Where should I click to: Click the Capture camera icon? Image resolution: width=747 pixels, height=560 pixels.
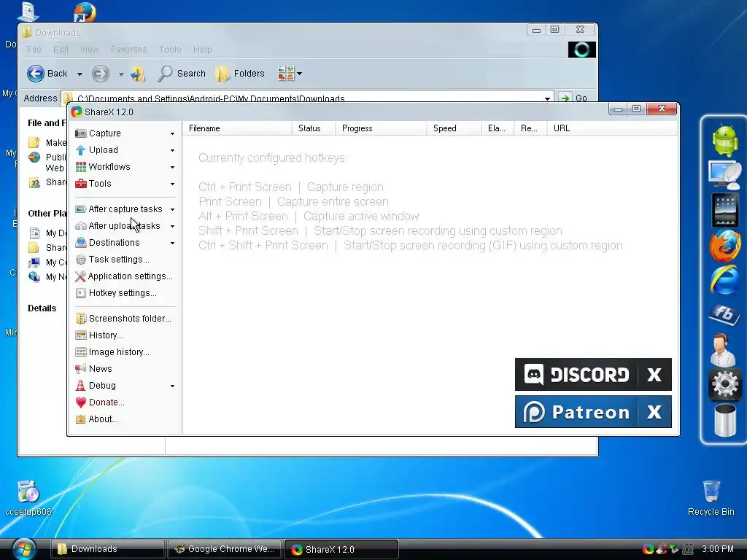[x=81, y=133]
